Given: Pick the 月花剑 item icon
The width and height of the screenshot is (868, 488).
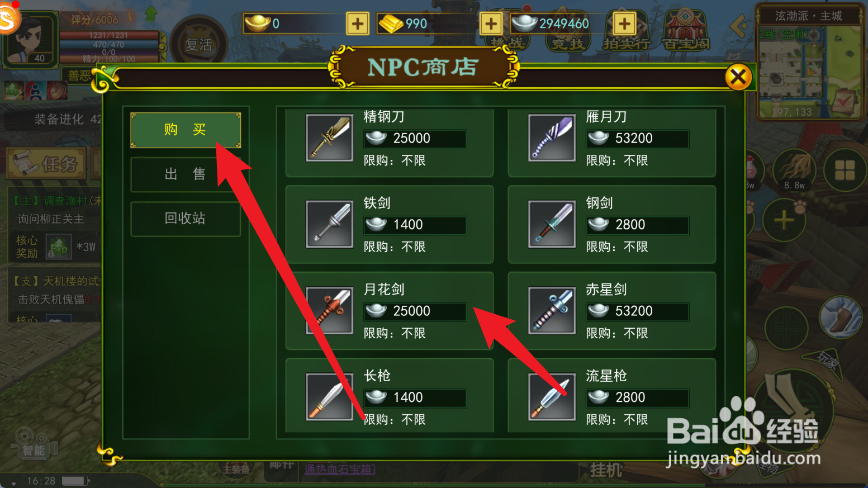Looking at the screenshot, I should pos(330,310).
